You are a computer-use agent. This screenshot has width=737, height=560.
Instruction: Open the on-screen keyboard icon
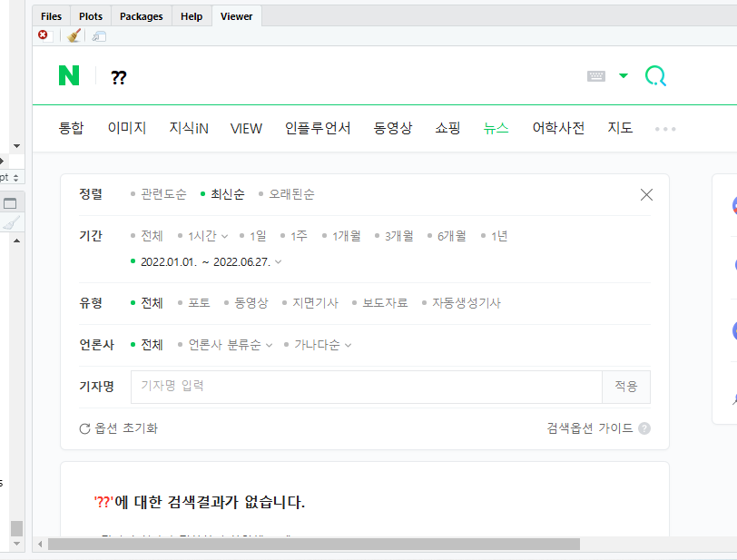tap(596, 76)
